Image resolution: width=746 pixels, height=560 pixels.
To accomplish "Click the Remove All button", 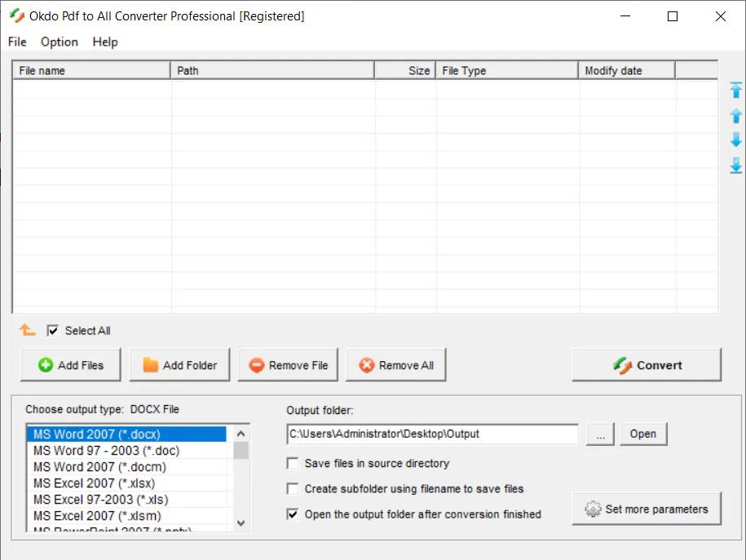I will coord(396,365).
